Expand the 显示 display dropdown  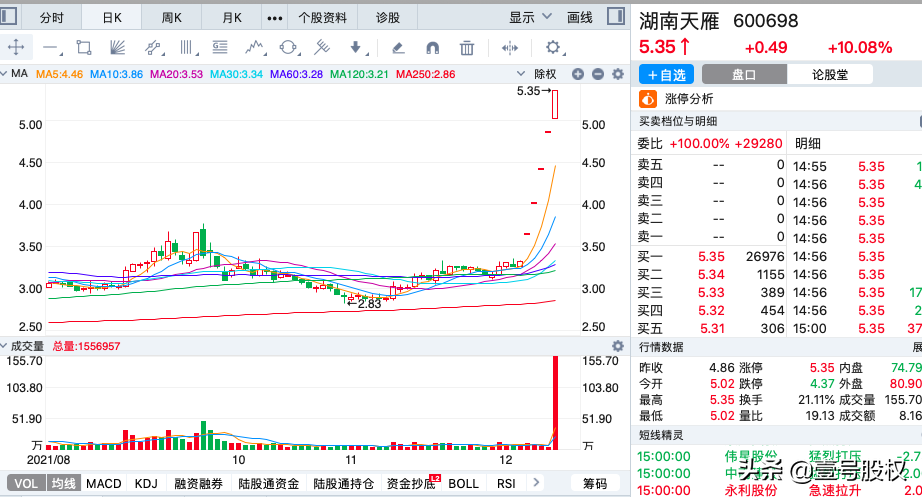pos(530,18)
